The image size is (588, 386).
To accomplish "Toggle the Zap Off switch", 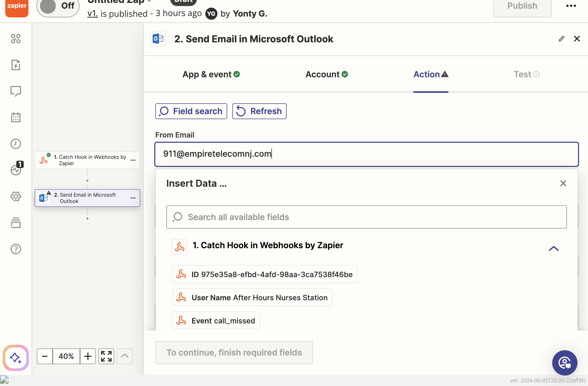I will click(58, 6).
